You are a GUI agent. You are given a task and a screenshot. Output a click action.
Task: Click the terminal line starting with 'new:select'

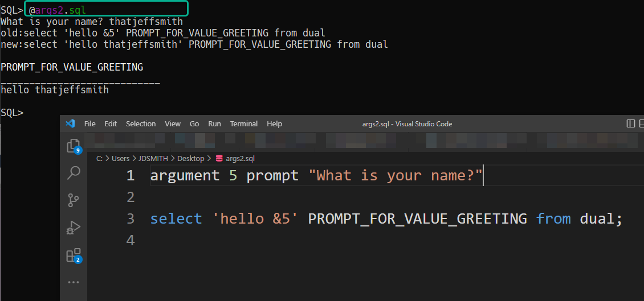(x=194, y=44)
